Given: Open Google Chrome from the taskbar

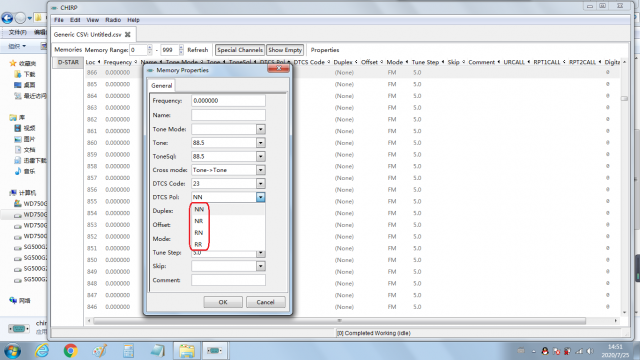Looking at the screenshot, I should coord(71,351).
